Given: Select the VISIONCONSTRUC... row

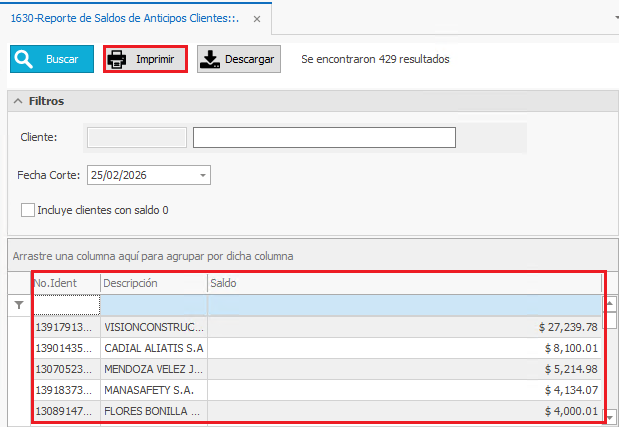Looking at the screenshot, I should 155,326.
